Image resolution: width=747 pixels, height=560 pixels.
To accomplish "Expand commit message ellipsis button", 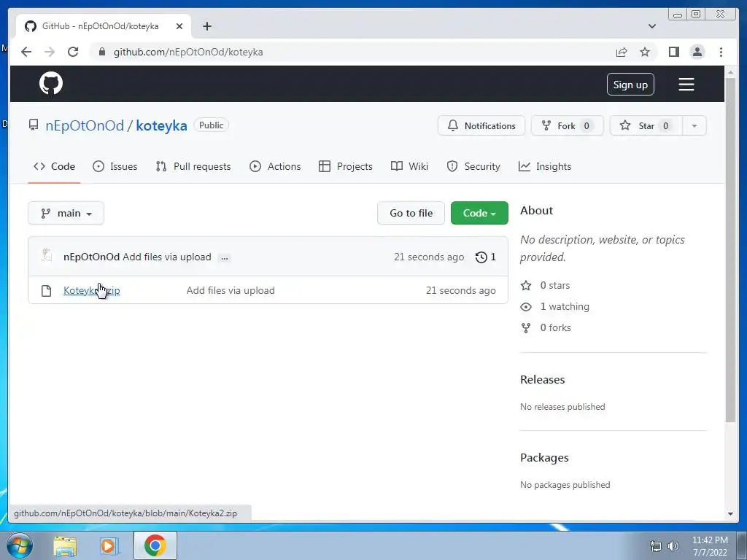I will coord(225,257).
